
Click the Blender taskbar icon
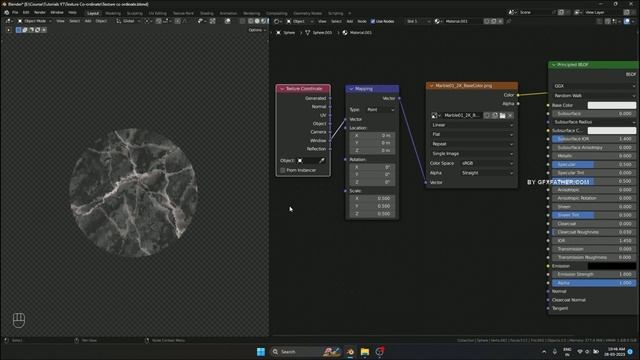tap(350, 351)
